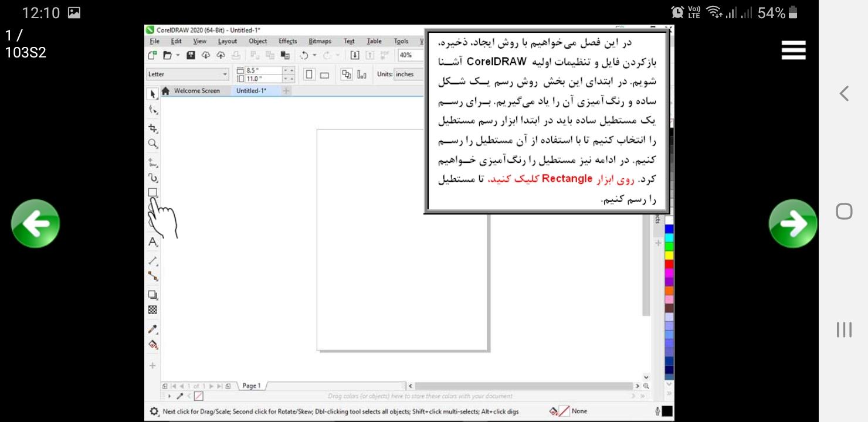The height and width of the screenshot is (422, 868).
Task: Click the Save floppy disk icon
Action: coord(191,56)
